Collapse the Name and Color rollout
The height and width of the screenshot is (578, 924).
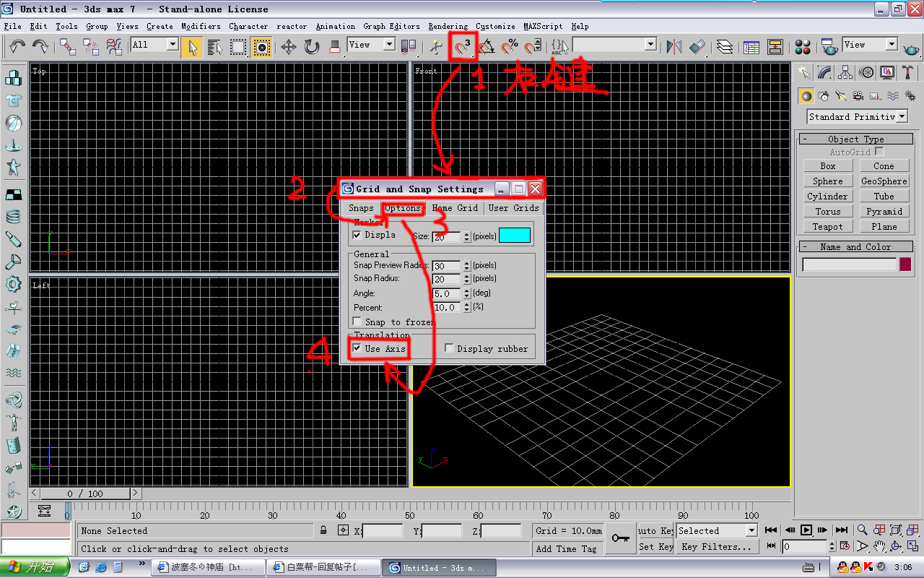[x=855, y=246]
